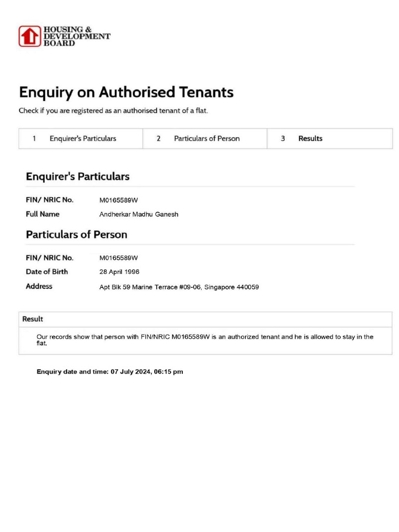The height and width of the screenshot is (532, 399).
Task: Click the Housing & Development Board logo text
Action: [x=76, y=36]
